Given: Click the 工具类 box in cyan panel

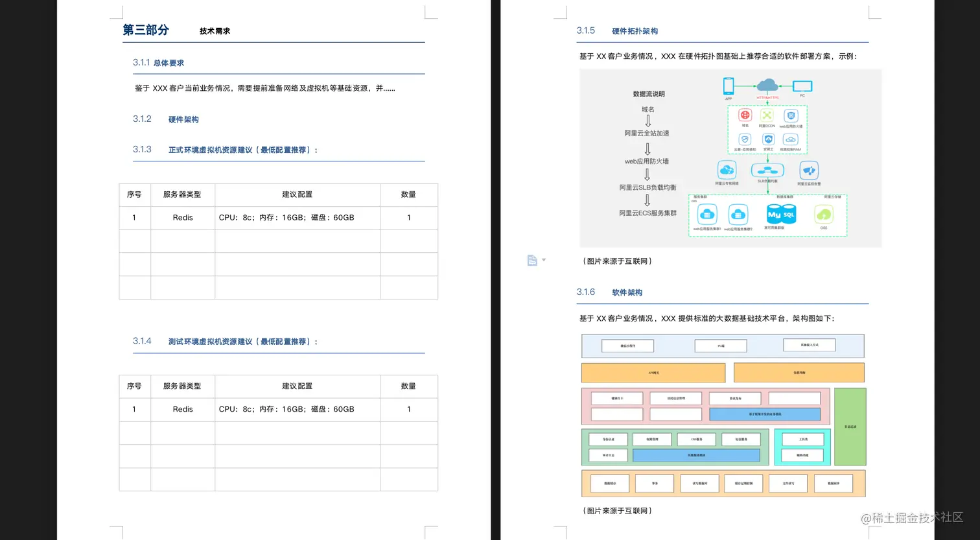Looking at the screenshot, I should [803, 439].
